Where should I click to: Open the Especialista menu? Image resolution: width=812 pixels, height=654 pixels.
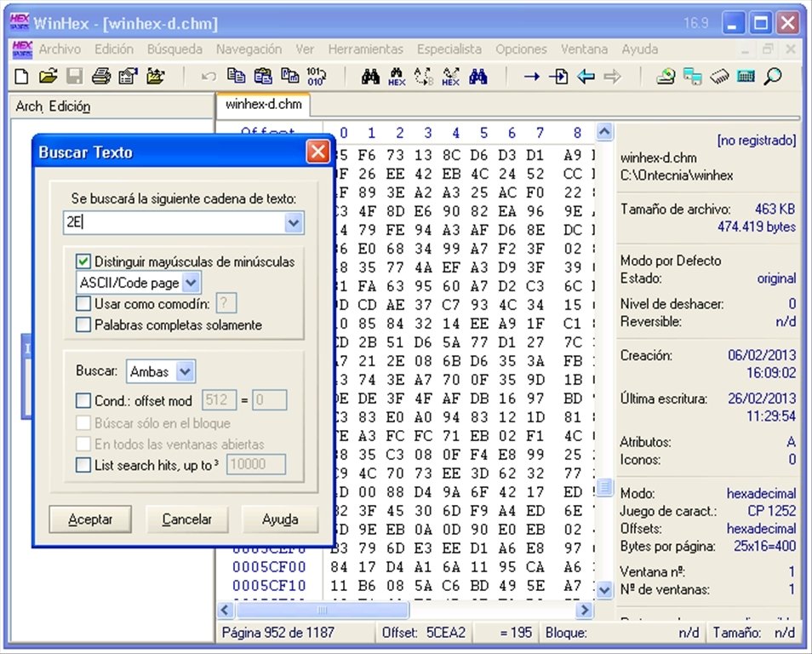tap(449, 49)
